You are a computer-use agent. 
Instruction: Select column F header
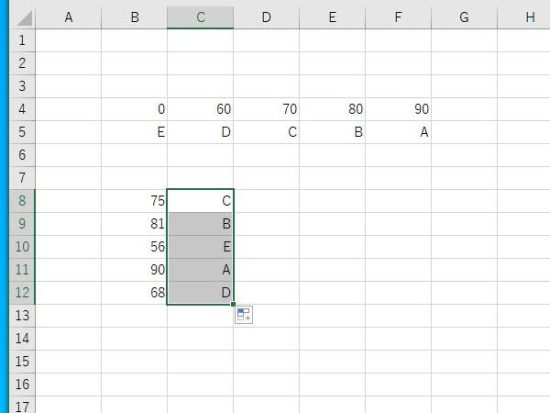pos(398,17)
